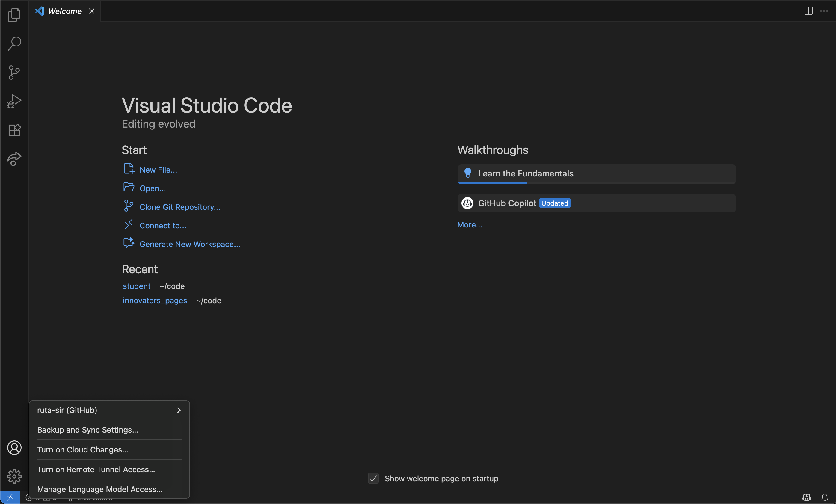Click Generate New Workspace... link
Viewport: 836px width, 504px height.
click(x=190, y=245)
